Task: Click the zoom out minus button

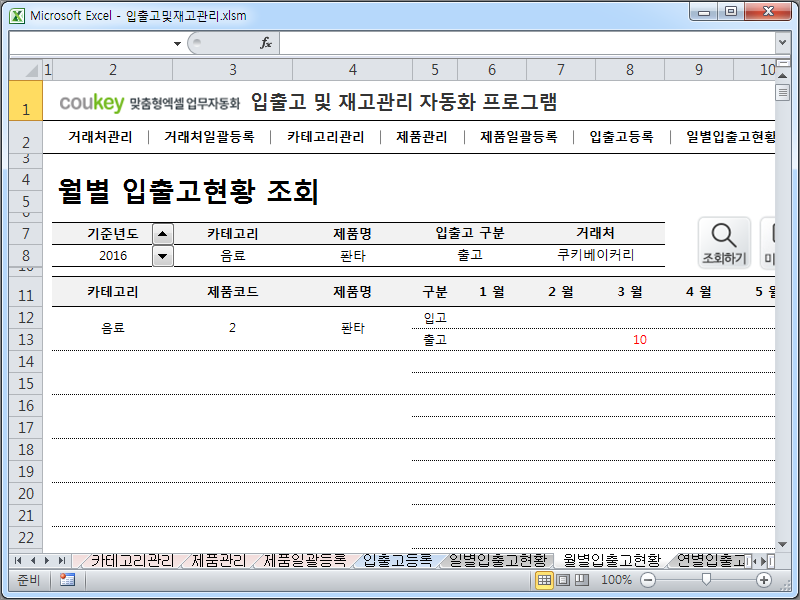Action: tap(648, 580)
